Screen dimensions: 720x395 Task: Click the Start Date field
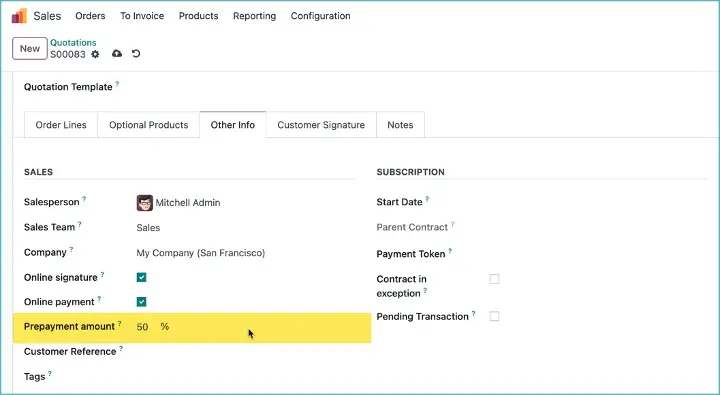point(597,202)
